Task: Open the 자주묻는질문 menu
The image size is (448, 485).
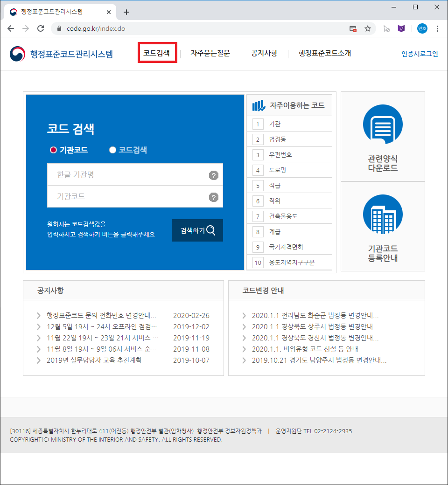Action: [x=210, y=53]
